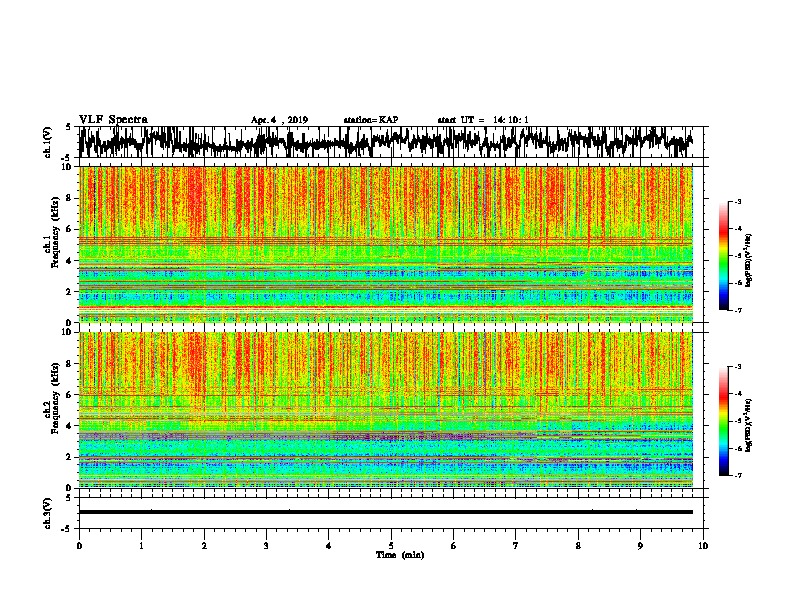Click the time axis tick label "1"
The width and height of the screenshot is (792, 612).
141,546
